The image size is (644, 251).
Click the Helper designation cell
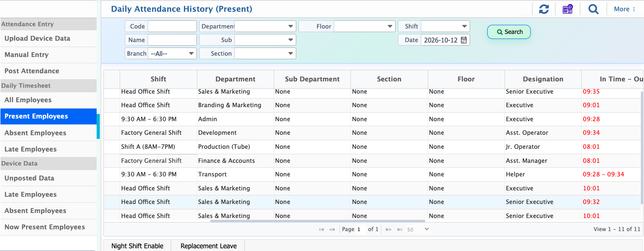pyautogui.click(x=543, y=175)
